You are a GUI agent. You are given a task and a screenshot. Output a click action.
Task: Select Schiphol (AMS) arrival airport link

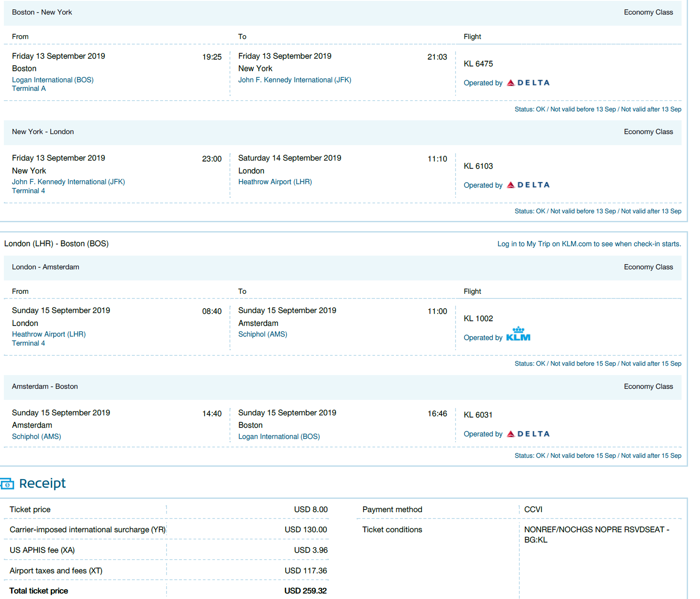pos(262,334)
